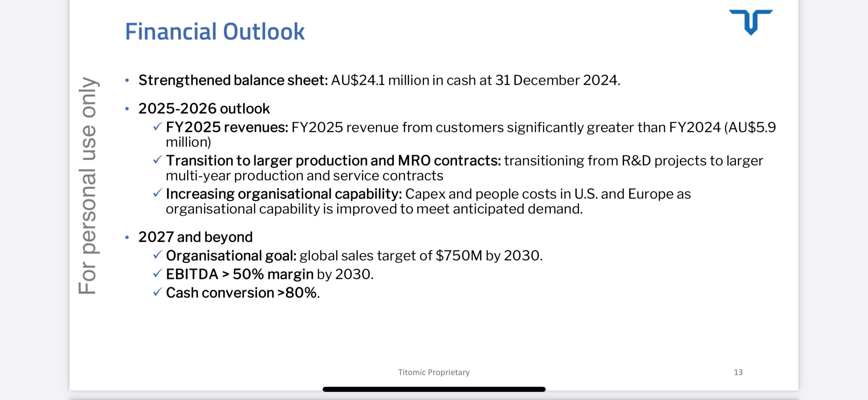868x400 pixels.
Task: Select 'Strengthened balance sheet:' bold text
Action: (233, 80)
